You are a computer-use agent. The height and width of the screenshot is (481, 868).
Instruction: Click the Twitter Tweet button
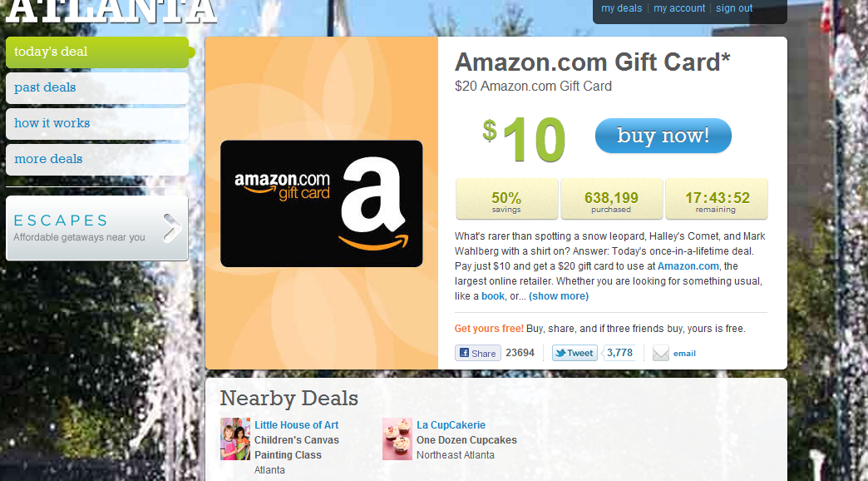coord(575,353)
